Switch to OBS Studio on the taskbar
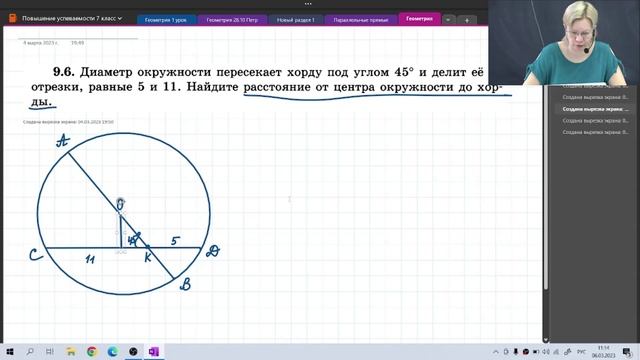This screenshot has height=360, width=640. (133, 351)
